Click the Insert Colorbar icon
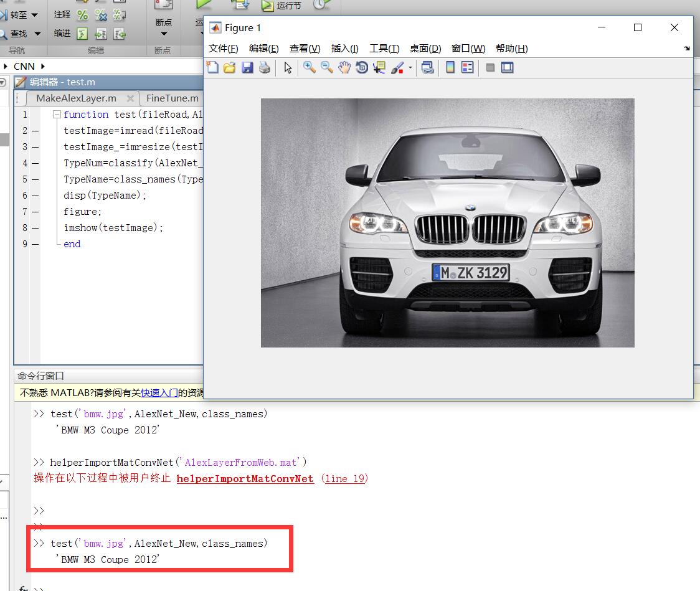 pos(450,67)
